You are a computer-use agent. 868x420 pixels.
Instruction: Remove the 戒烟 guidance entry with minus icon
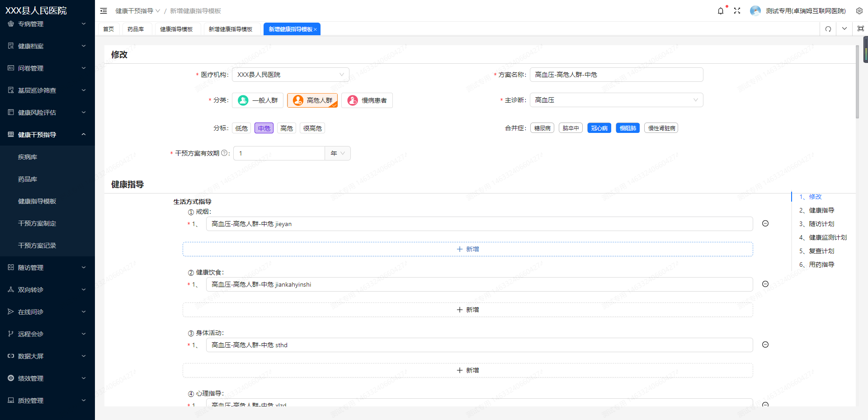pos(765,223)
